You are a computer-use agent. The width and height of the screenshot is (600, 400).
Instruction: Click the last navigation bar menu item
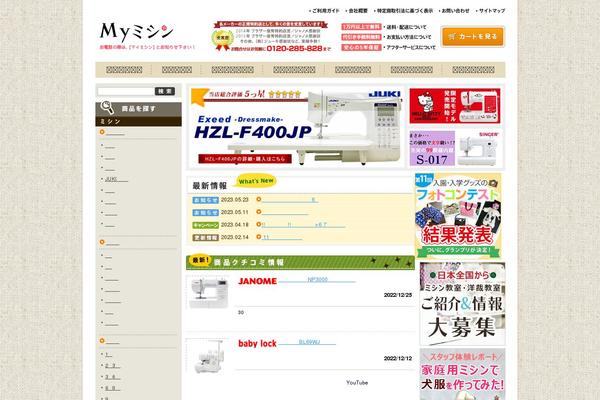coord(473,70)
